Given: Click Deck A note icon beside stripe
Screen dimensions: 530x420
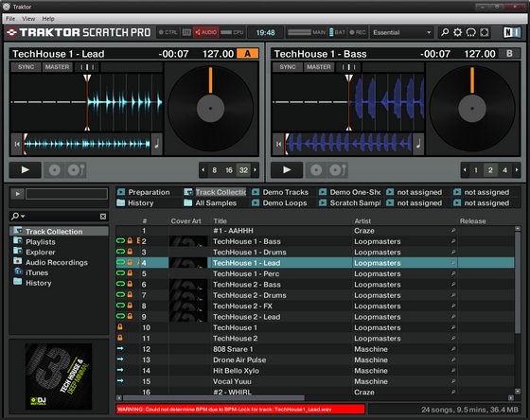Looking at the screenshot, I should click(x=157, y=145).
